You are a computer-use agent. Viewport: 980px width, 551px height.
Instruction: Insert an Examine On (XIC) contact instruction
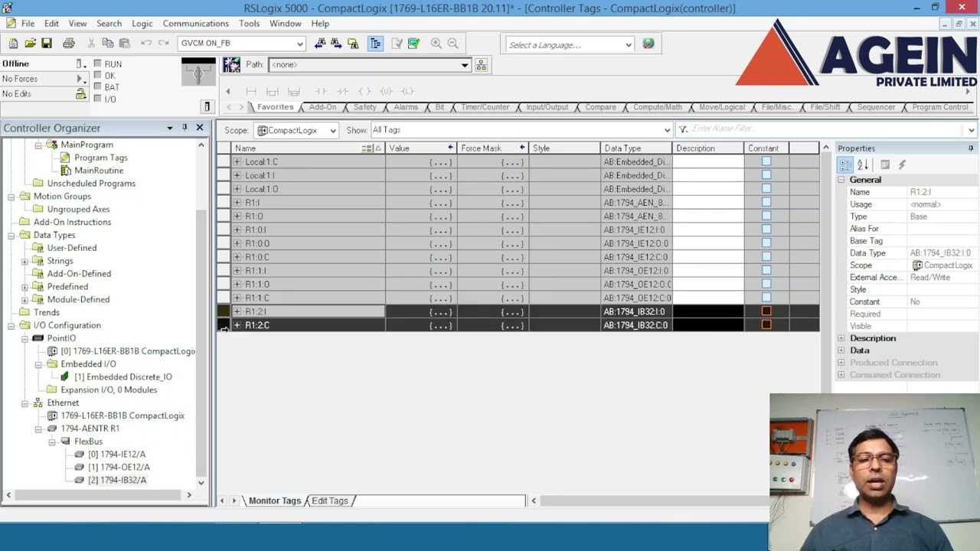(321, 92)
